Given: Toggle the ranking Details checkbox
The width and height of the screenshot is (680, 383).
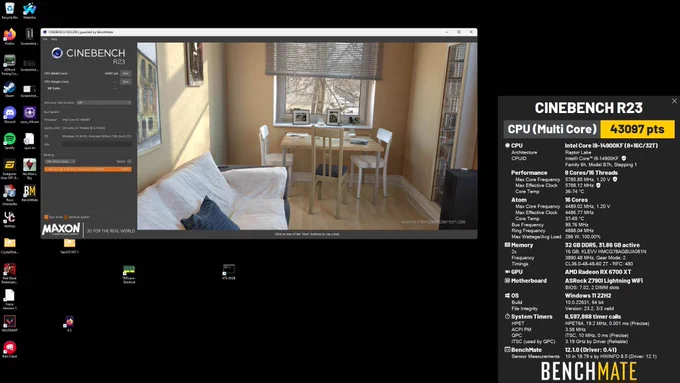Looking at the screenshot, I should tap(129, 161).
